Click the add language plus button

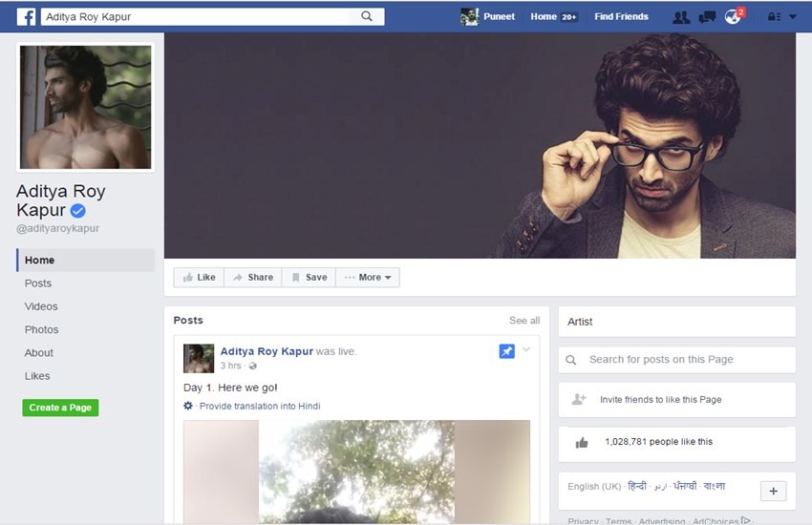[x=773, y=491]
